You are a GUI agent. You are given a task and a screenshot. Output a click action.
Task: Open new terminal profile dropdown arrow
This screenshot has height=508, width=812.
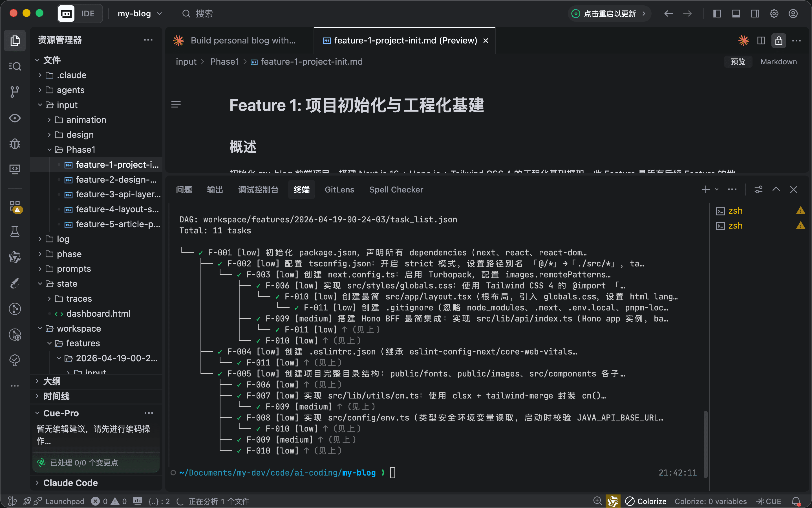[x=716, y=189]
